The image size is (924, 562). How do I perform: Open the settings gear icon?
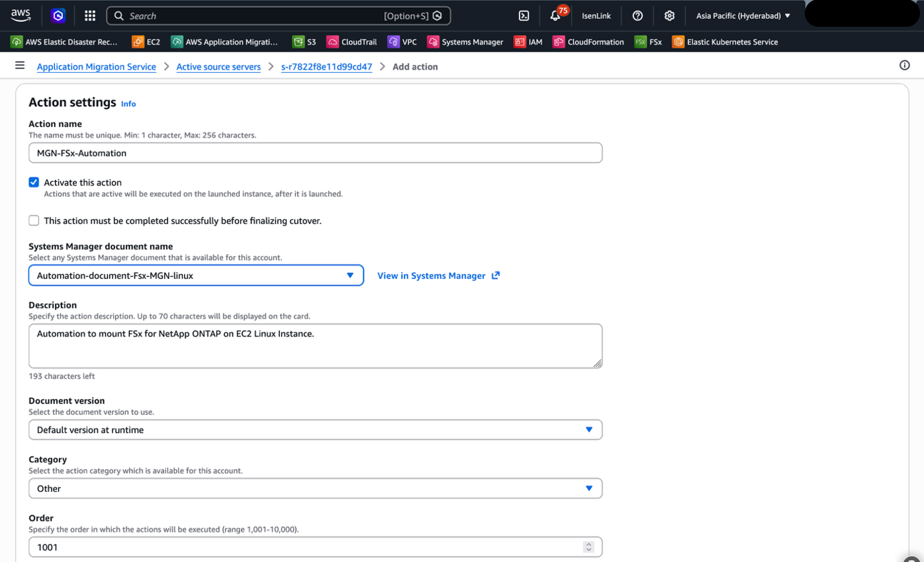click(x=669, y=15)
